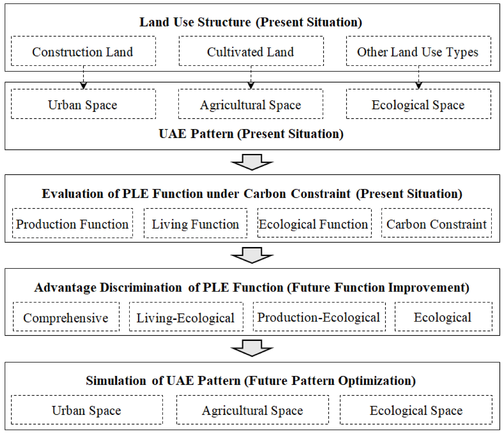The width and height of the screenshot is (504, 437).
Task: Select the Living Function box
Action: 195,223
